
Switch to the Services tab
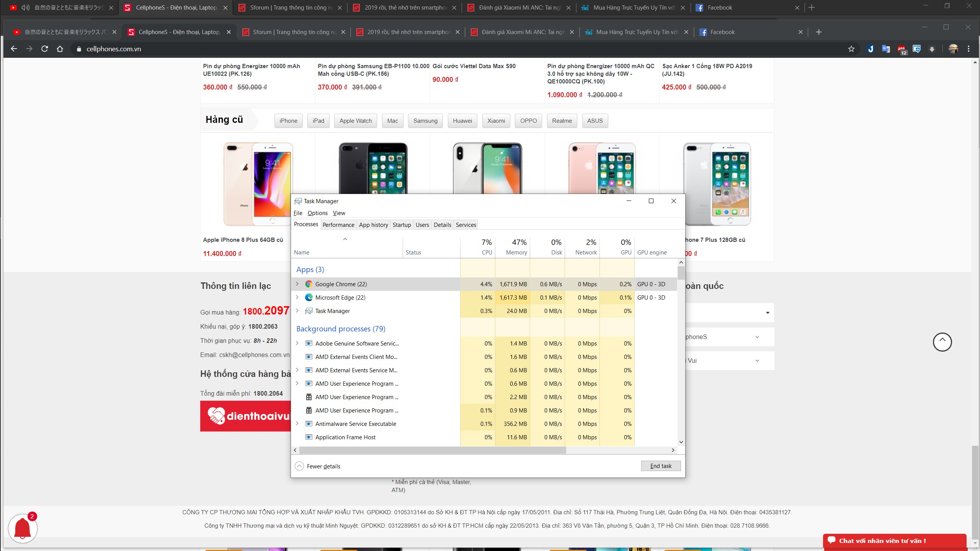[466, 225]
